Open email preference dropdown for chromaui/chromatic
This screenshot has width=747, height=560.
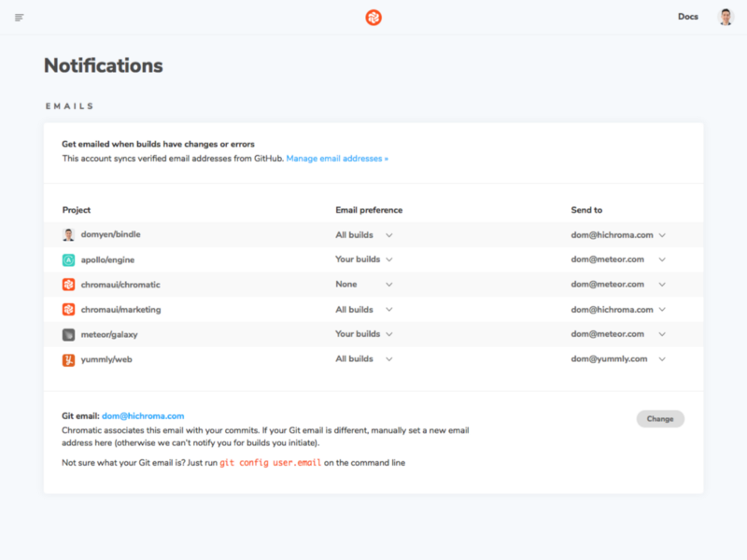pyautogui.click(x=364, y=285)
